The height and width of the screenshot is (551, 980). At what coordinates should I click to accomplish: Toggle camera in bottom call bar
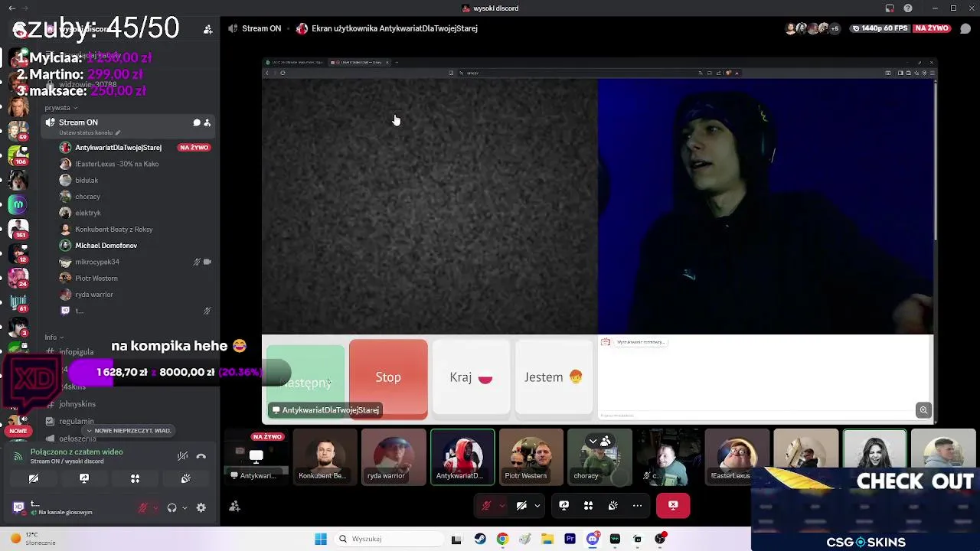[521, 505]
